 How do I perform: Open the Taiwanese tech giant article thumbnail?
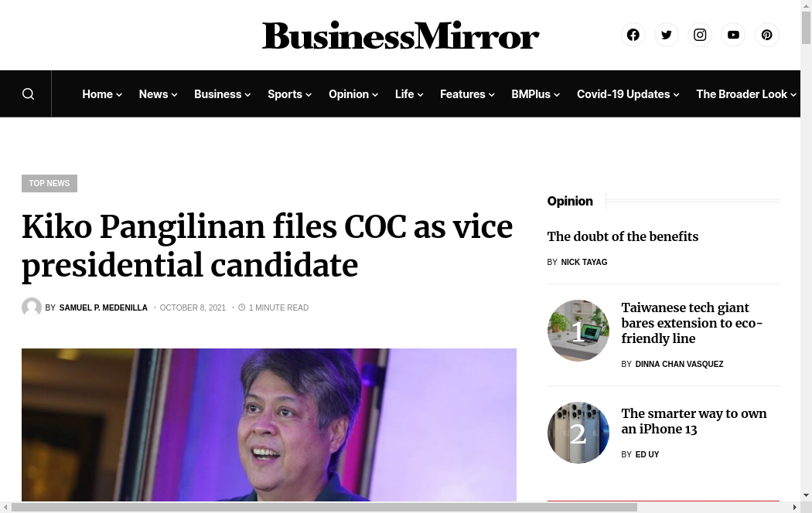point(578,331)
